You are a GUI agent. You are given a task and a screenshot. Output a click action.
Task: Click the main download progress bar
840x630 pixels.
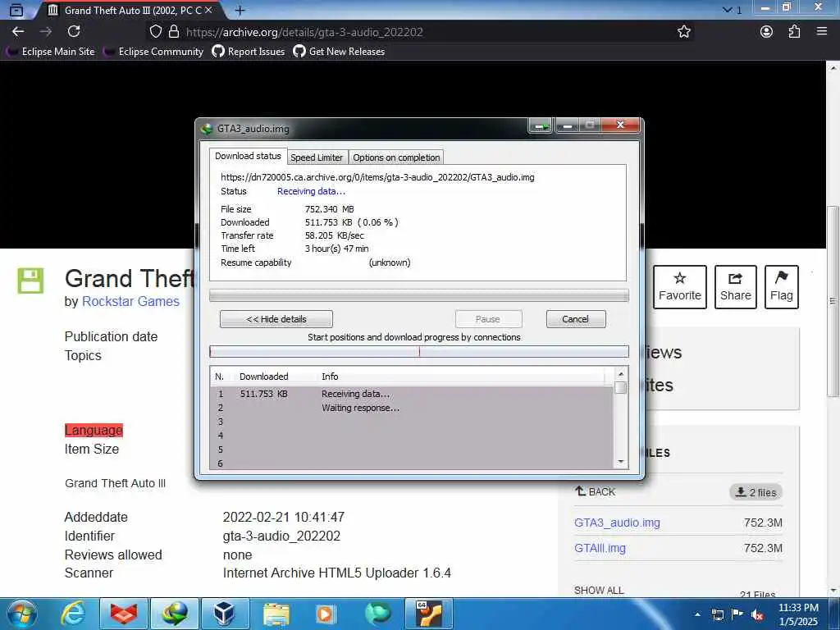[x=419, y=295]
